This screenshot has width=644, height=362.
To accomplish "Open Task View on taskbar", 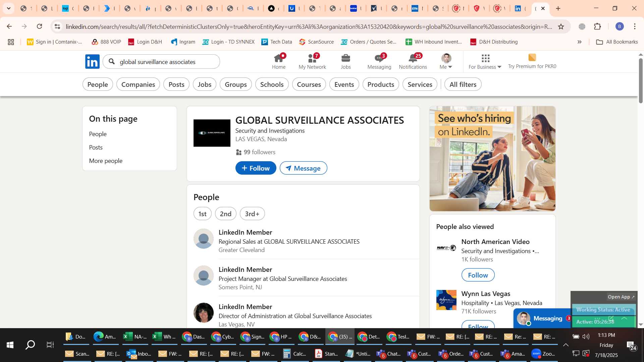I will point(50,345).
